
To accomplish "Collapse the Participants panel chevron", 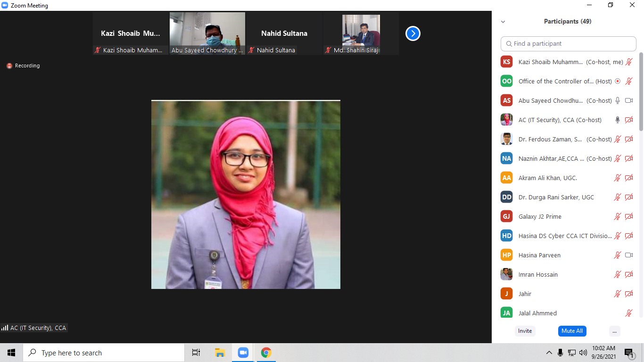I will [x=503, y=22].
